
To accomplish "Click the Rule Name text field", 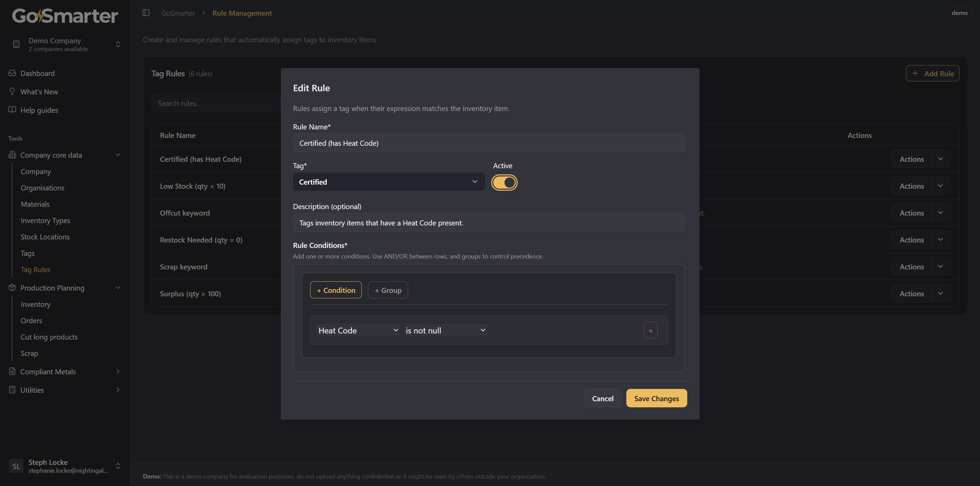I will pyautogui.click(x=489, y=143).
